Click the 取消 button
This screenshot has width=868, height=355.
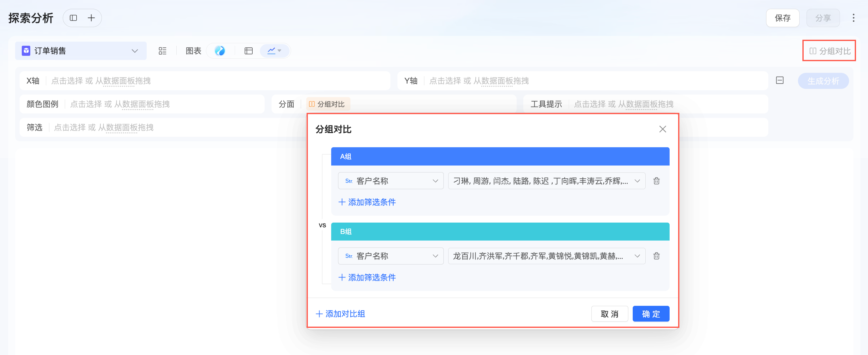click(609, 314)
